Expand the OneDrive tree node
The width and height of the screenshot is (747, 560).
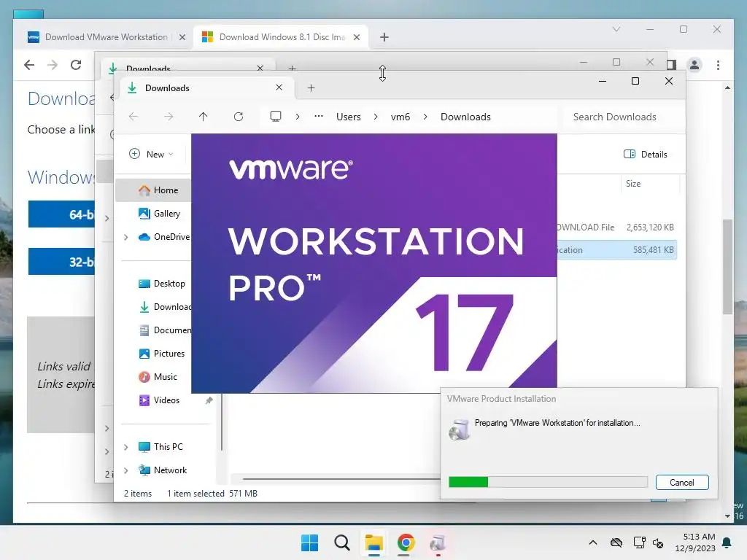click(x=125, y=237)
